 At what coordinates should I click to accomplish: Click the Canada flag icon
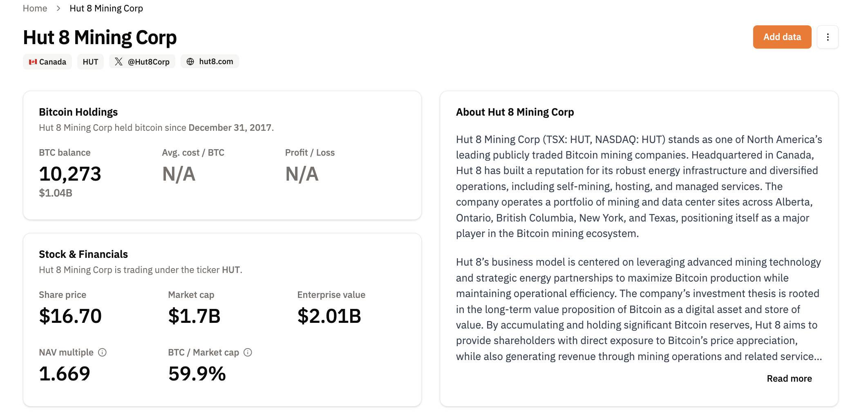(x=33, y=62)
